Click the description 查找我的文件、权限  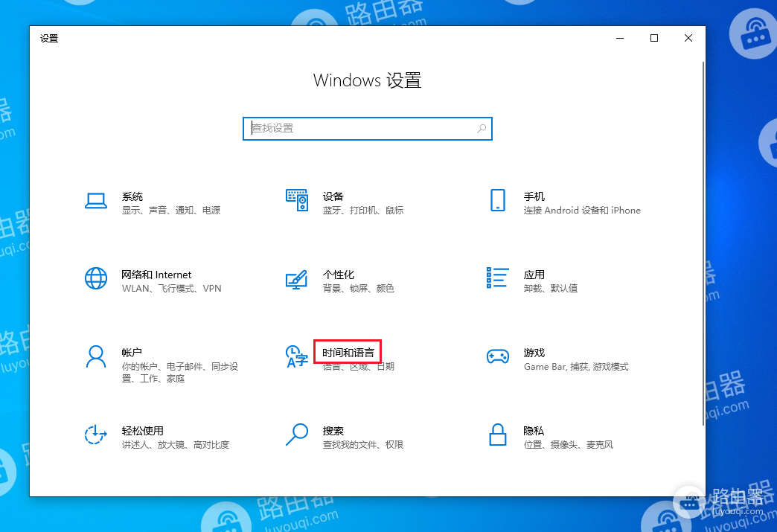362,445
